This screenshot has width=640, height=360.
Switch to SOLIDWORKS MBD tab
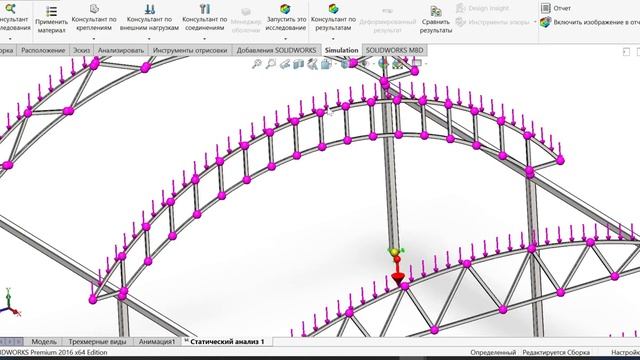tap(394, 50)
